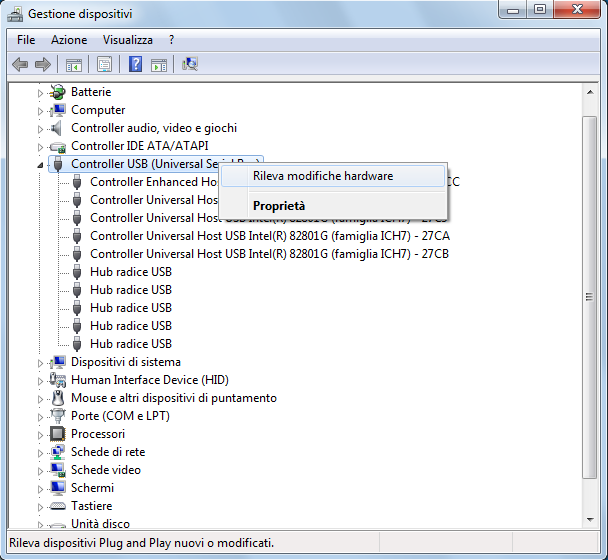608x560 pixels.
Task: Click the scrollbar up arrow
Action: coord(590,92)
